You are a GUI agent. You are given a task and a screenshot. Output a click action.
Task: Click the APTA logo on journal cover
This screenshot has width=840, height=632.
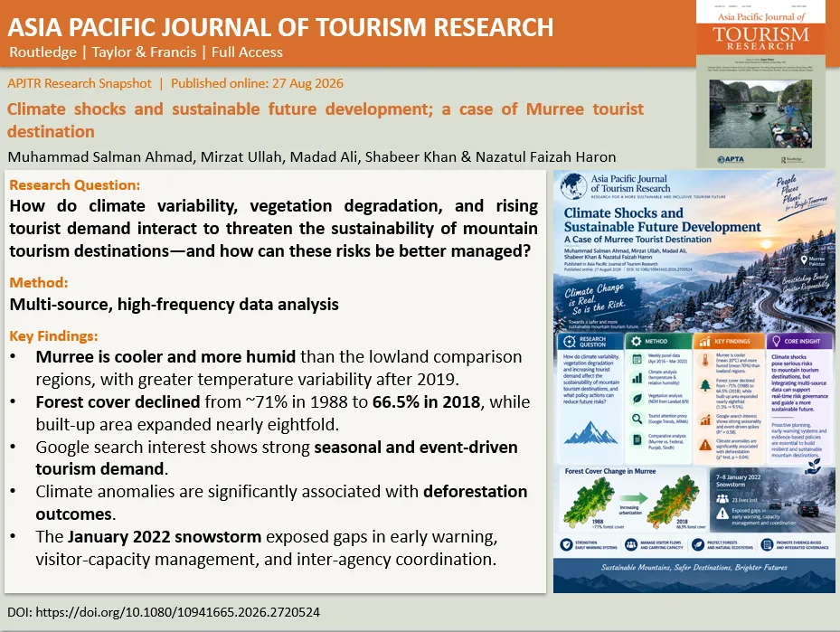coord(731,160)
